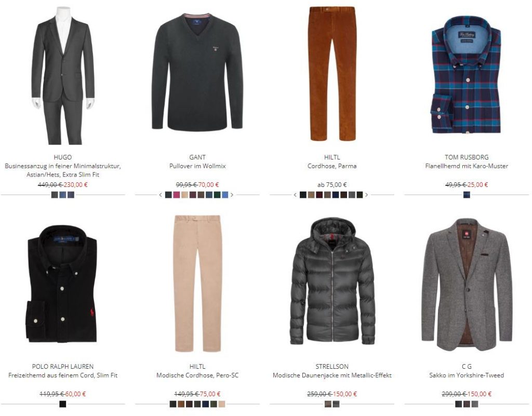Viewport: 532px width, 416px height.
Task: Select light blue swatch for GANT pullover
Action: (225, 195)
